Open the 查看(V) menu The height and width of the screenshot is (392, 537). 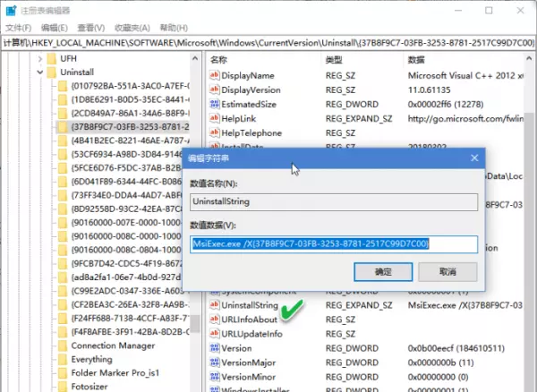[x=90, y=28]
